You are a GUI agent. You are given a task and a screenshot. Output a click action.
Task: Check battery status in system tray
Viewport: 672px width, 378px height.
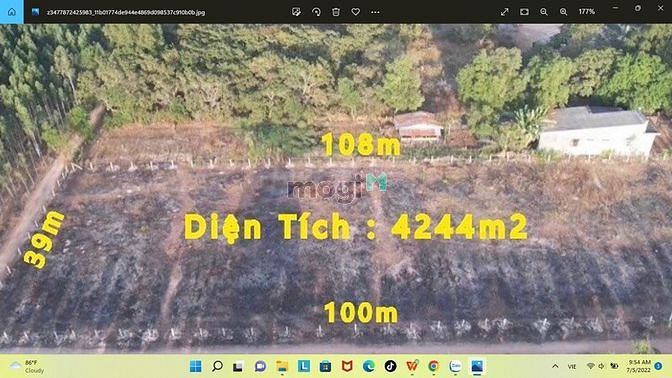[x=614, y=366]
